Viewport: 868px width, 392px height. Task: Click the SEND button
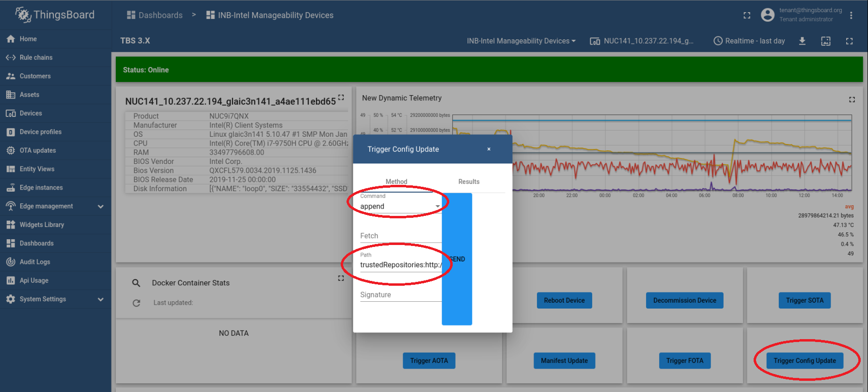pos(457,259)
